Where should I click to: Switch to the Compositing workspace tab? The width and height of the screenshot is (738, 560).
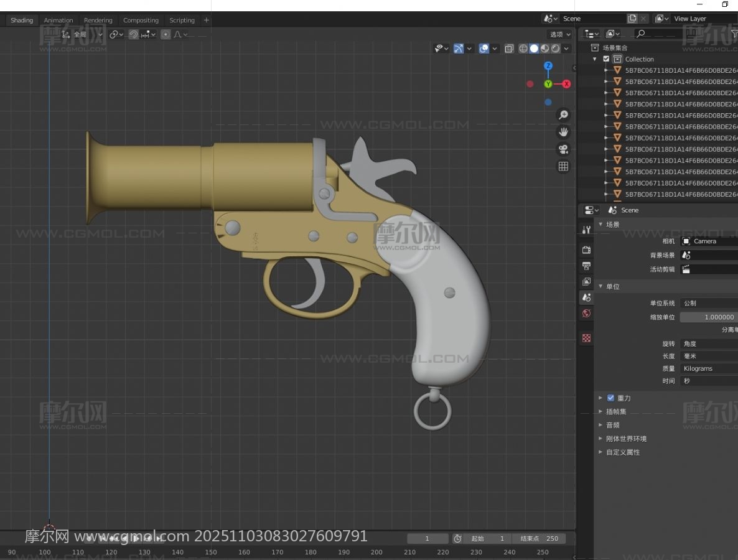coord(141,21)
